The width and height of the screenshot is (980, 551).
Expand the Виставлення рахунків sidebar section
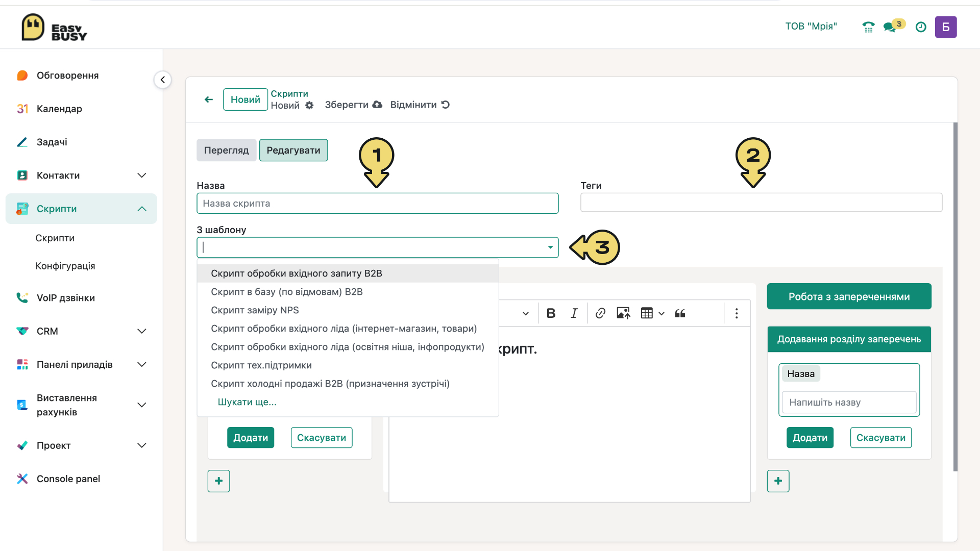142,405
